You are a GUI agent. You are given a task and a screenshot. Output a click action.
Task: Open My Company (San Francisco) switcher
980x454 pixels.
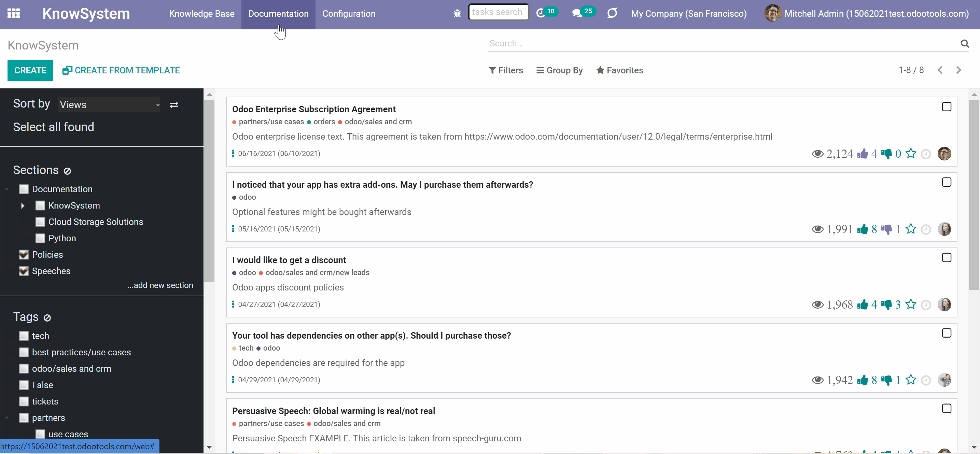pos(689,14)
